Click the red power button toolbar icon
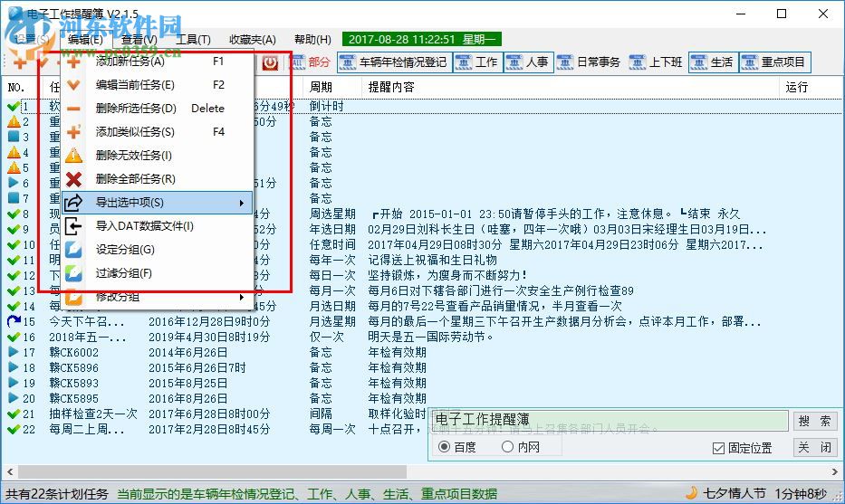This screenshot has height=504, width=845. pyautogui.click(x=270, y=62)
